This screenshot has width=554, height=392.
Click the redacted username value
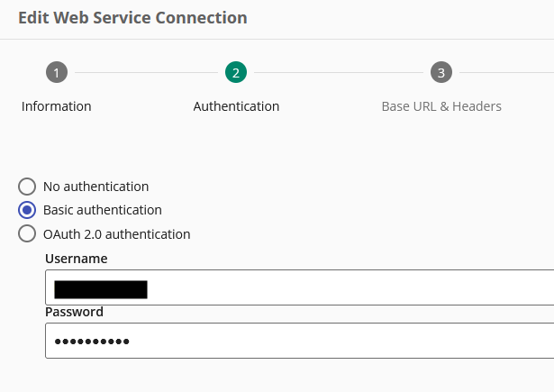coord(101,289)
